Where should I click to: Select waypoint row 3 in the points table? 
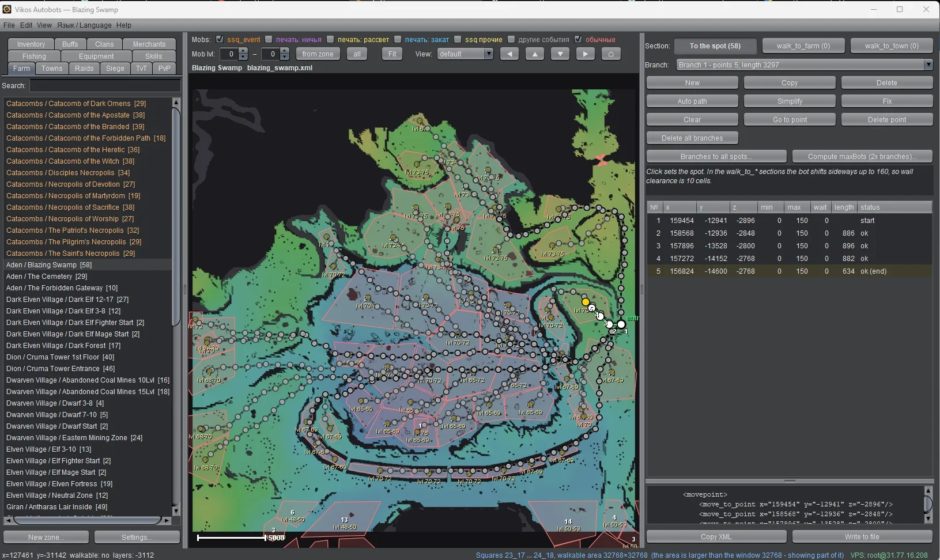tap(789, 246)
